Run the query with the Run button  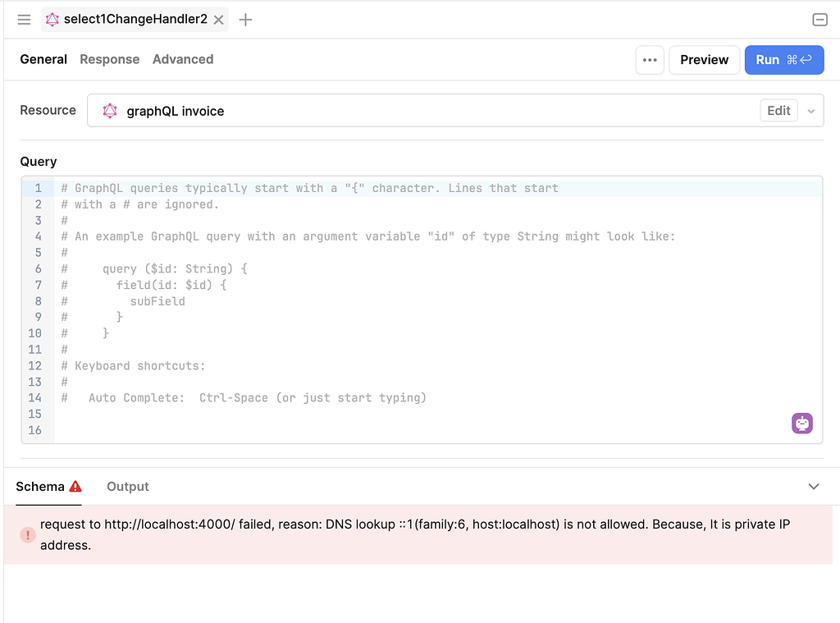click(x=783, y=59)
